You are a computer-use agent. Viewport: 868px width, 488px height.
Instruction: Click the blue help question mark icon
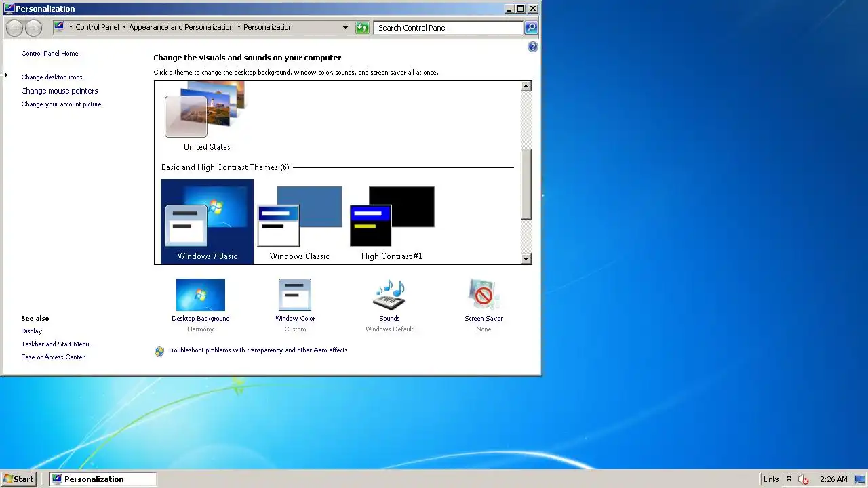532,47
